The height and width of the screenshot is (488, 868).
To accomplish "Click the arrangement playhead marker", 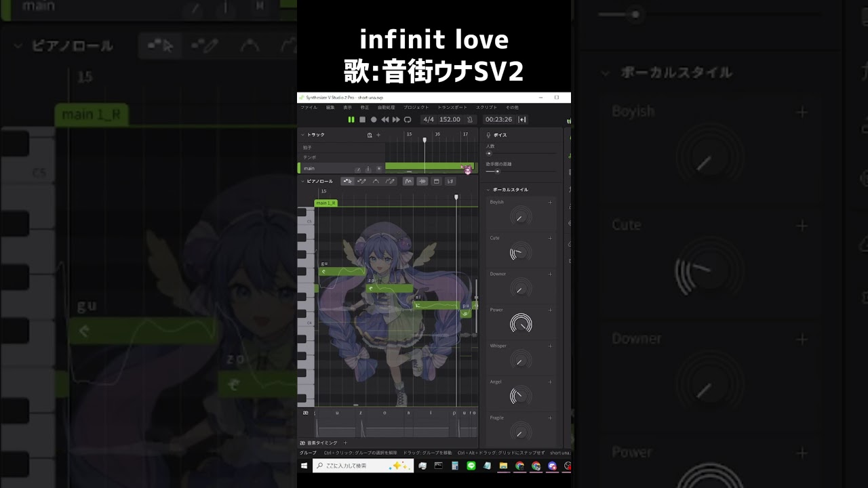I will pyautogui.click(x=425, y=140).
